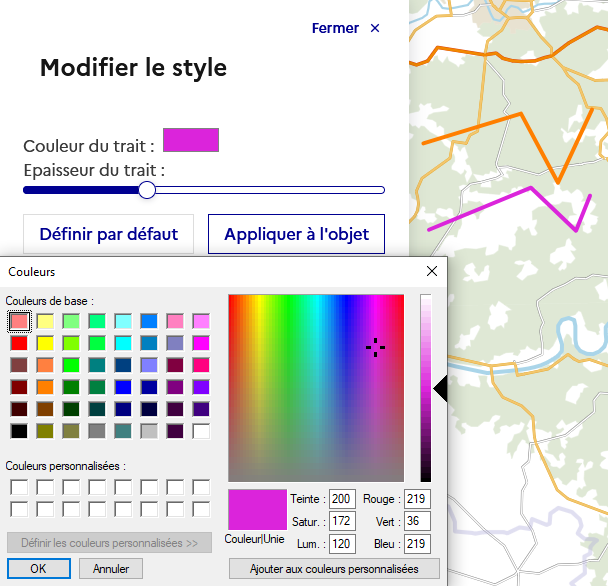Click the Rouge value field
Viewport: 608px width, 586px height.
click(x=417, y=499)
